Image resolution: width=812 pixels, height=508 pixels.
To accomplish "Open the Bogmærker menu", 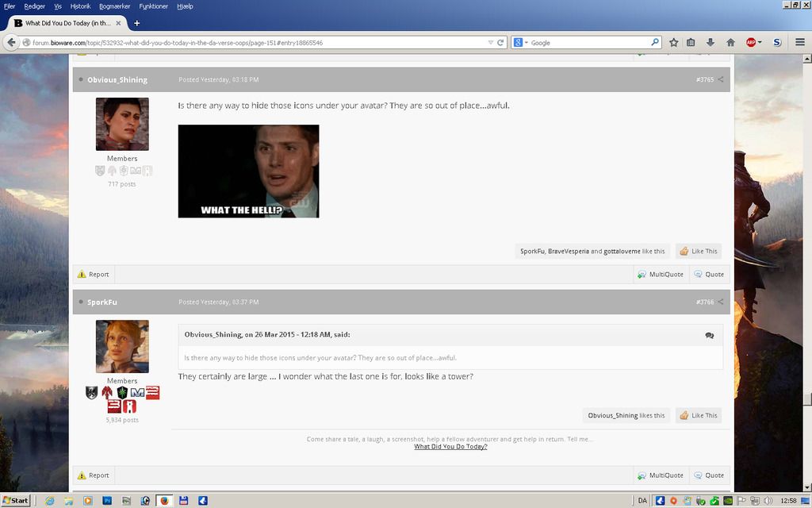I will tap(113, 6).
